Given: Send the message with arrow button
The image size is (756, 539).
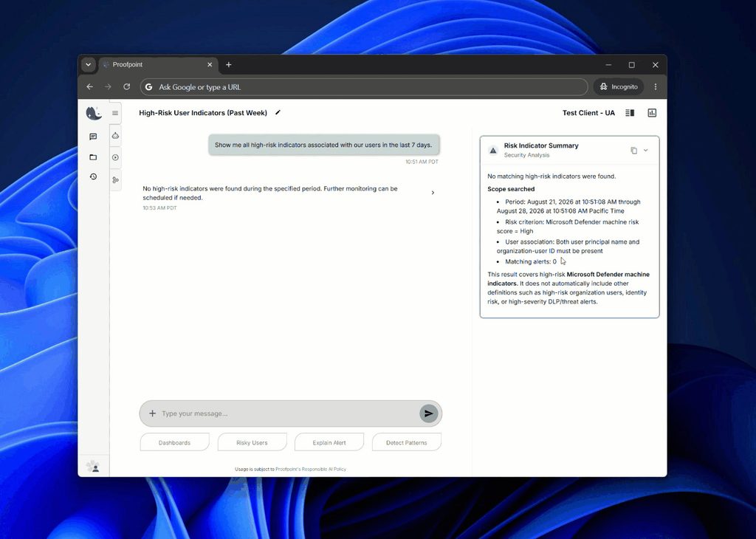Looking at the screenshot, I should [x=429, y=413].
